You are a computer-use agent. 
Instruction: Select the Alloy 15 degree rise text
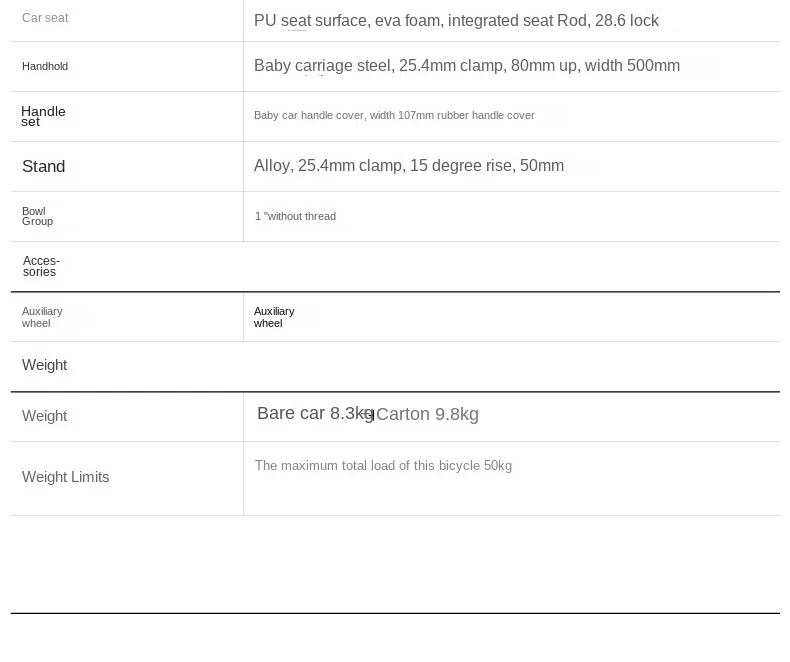point(409,165)
